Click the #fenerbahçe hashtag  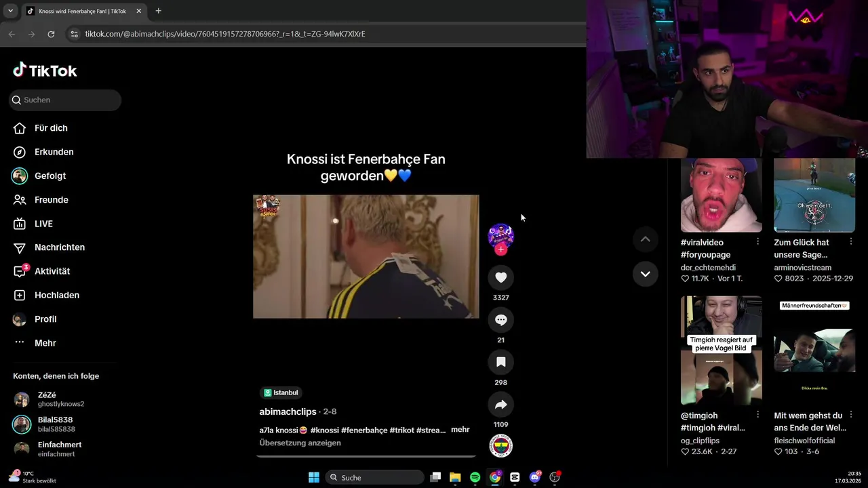pos(364,430)
